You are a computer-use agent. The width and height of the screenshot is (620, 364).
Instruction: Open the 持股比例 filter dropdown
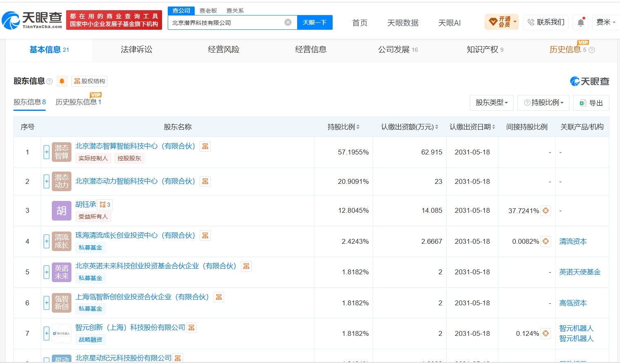pos(544,103)
